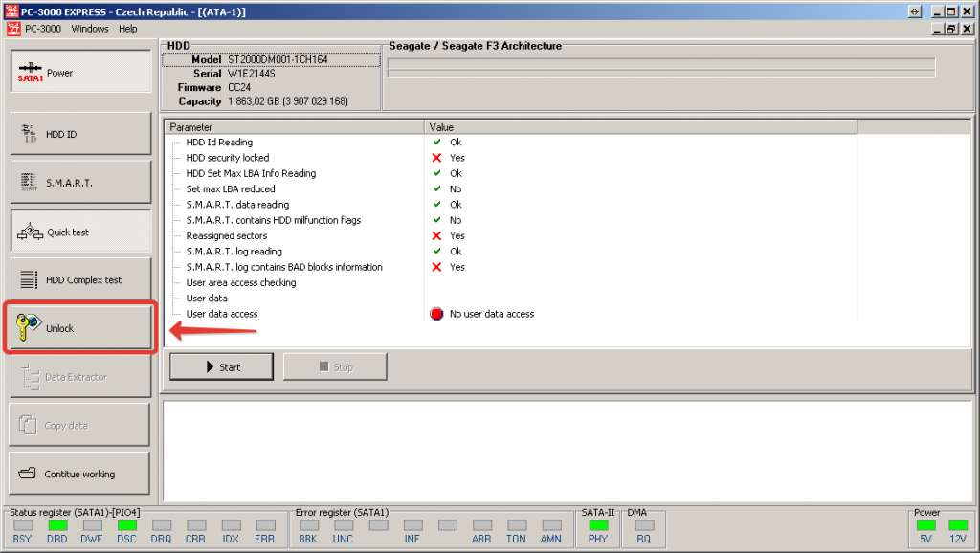
Task: Select S.M.A.R.T. contains HDD milfunction flags row
Action: point(511,220)
